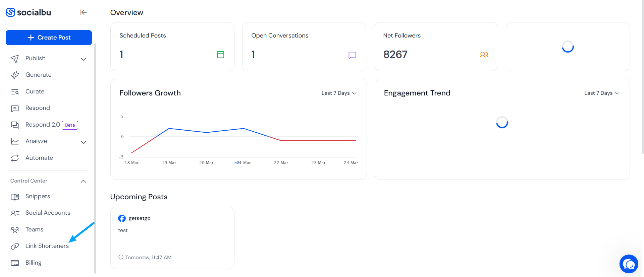
Task: Click the Net Followers people icon
Action: [x=484, y=55]
